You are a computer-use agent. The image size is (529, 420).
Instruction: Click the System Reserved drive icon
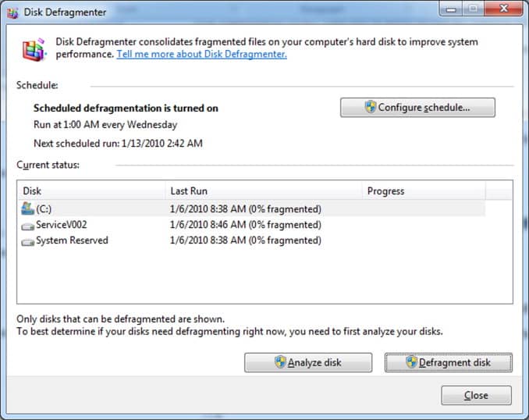tap(28, 241)
